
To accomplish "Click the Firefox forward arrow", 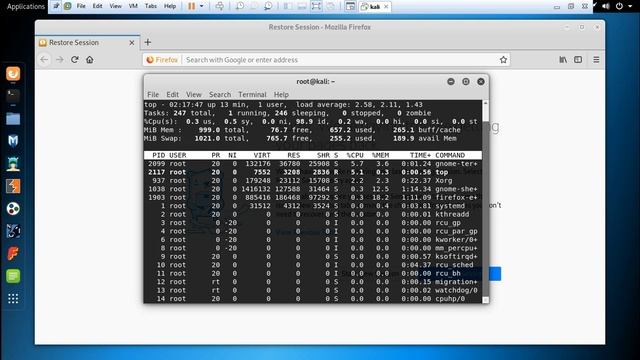I will coord(60,60).
